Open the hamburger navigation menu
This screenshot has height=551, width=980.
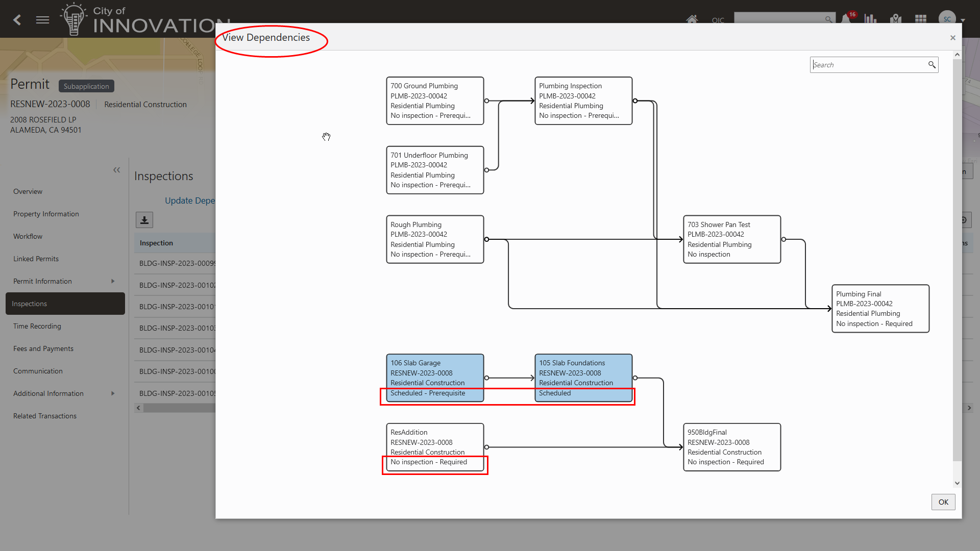point(43,20)
